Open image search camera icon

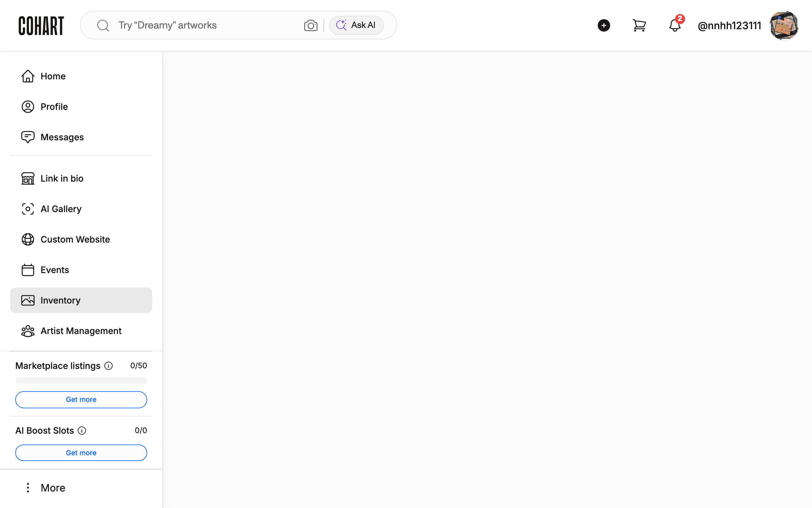point(311,25)
